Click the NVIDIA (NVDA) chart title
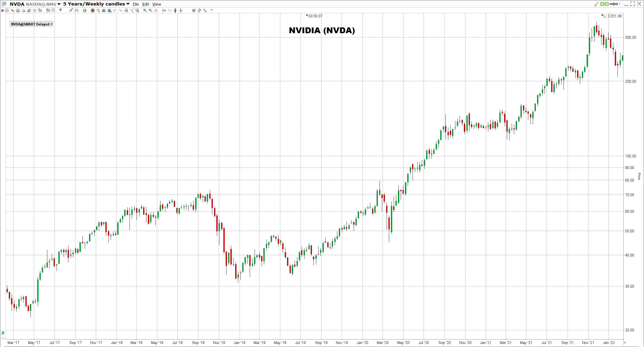This screenshot has height=347, width=644. point(322,30)
